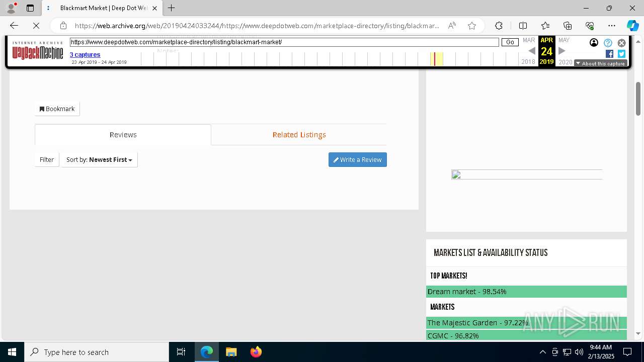
Task: Jump to next capture arrow
Action: 562,51
